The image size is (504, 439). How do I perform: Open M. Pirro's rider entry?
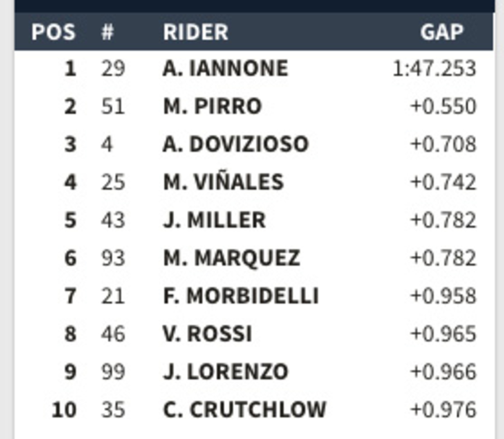tap(212, 106)
